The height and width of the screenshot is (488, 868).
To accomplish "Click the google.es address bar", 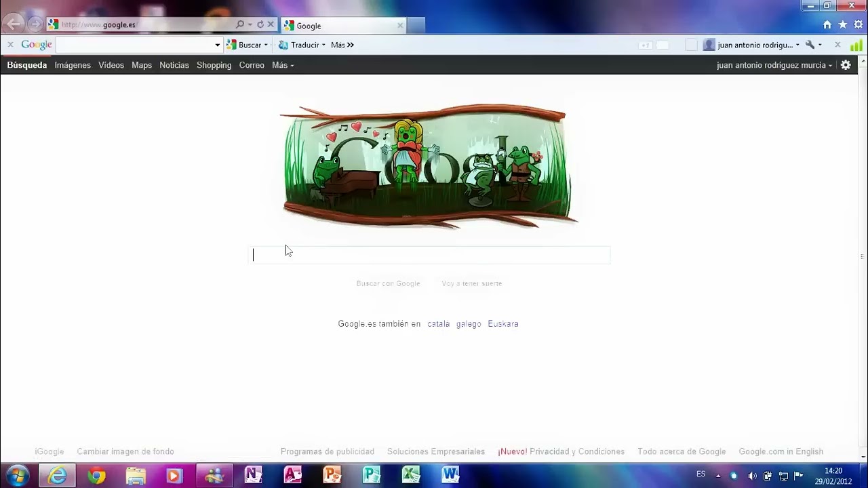I will 141,24.
